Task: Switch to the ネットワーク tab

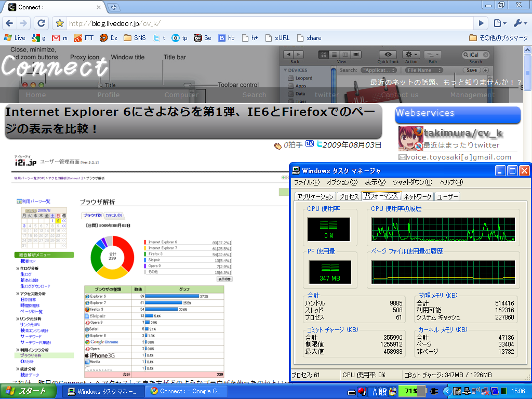Action: tap(417, 196)
